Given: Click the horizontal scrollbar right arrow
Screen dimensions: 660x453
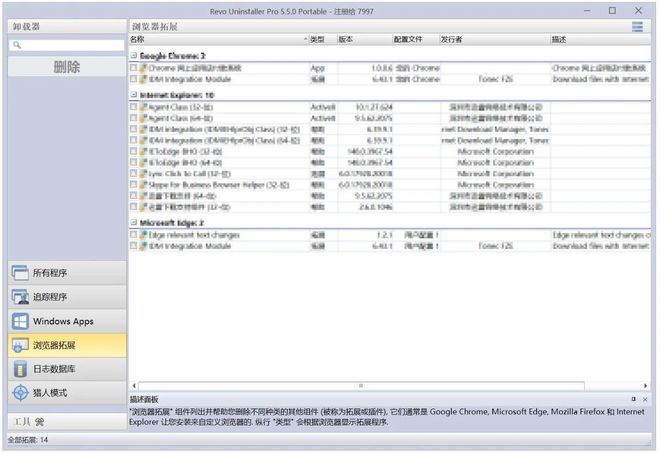Looking at the screenshot, I should coord(645,385).
